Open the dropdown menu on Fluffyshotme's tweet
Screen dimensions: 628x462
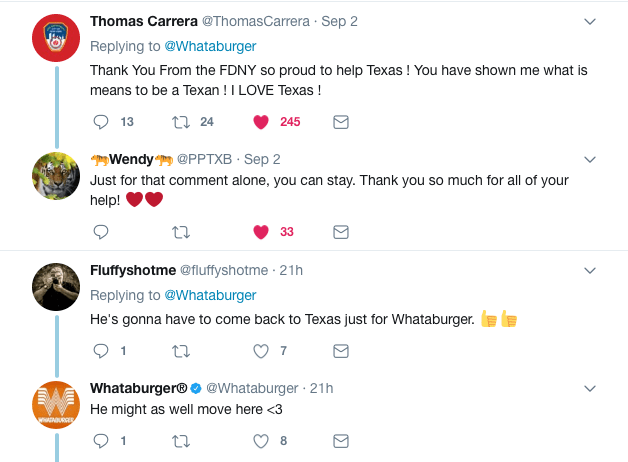(x=590, y=270)
